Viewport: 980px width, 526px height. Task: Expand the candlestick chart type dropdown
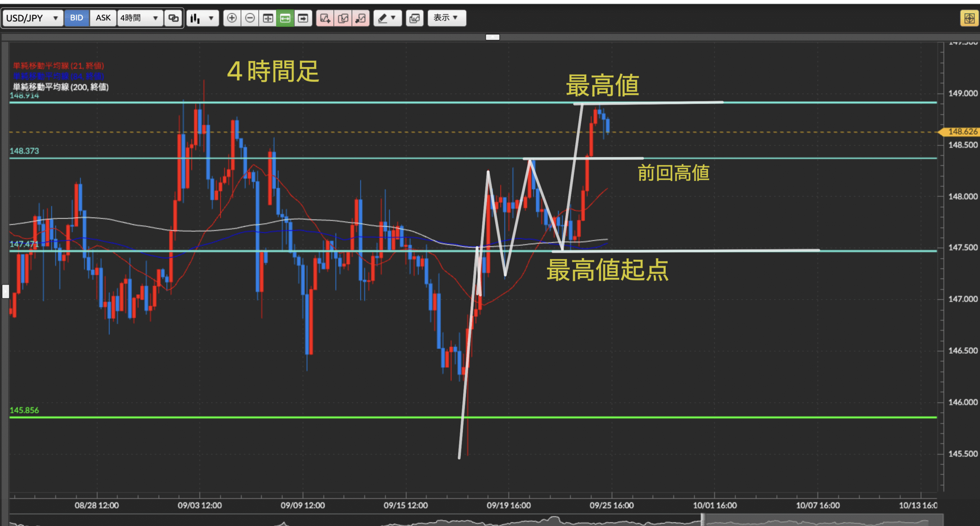point(203,18)
